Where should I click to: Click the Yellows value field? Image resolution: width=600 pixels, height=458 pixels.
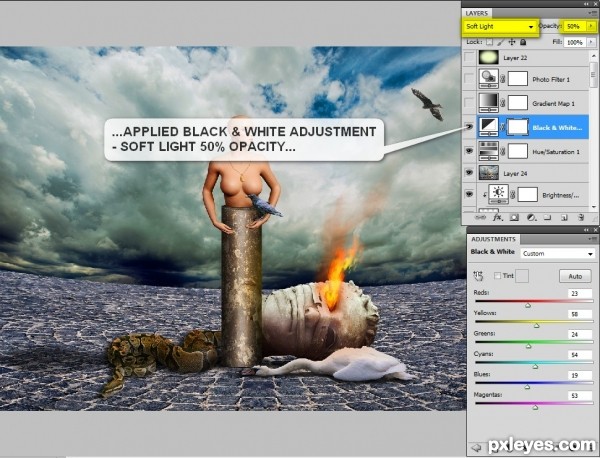pyautogui.click(x=580, y=314)
